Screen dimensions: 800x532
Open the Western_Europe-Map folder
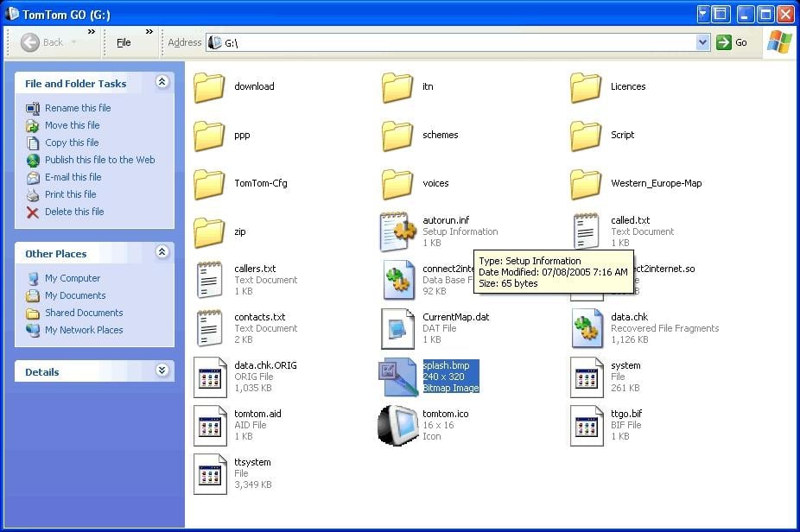[x=586, y=183]
